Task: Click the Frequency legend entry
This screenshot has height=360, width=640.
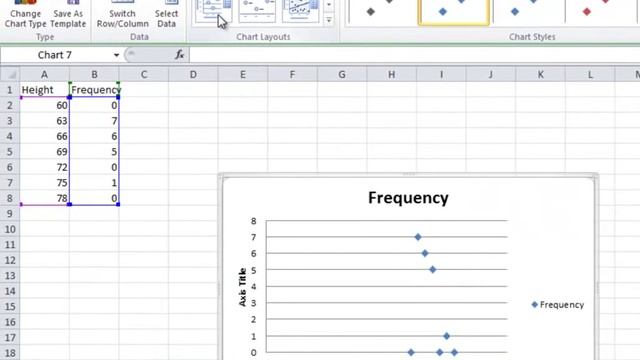Action: (558, 304)
